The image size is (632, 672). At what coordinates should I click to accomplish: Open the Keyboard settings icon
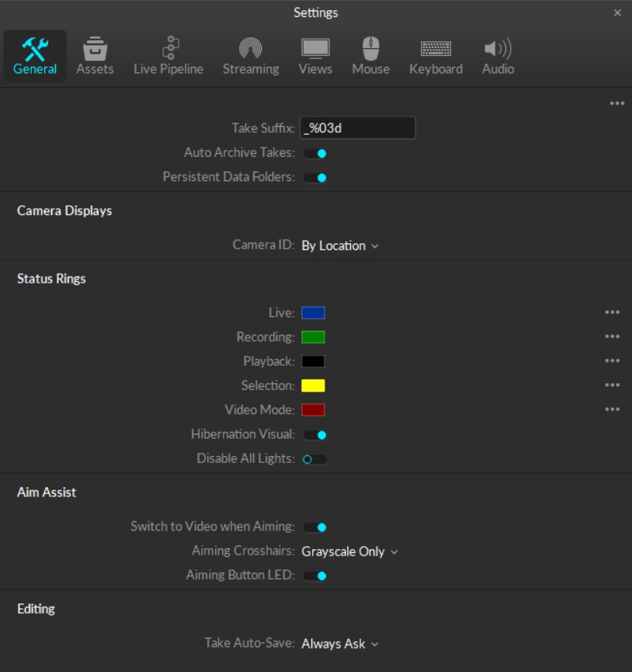click(x=436, y=48)
